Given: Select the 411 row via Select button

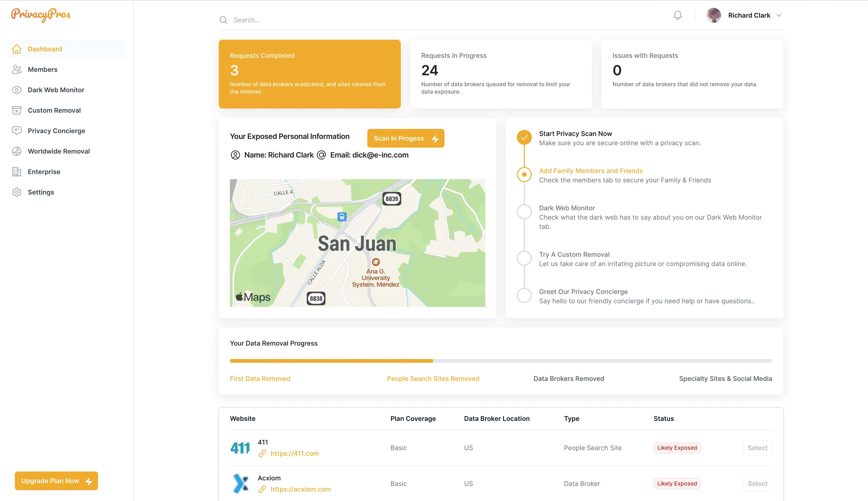Looking at the screenshot, I should click(x=757, y=448).
